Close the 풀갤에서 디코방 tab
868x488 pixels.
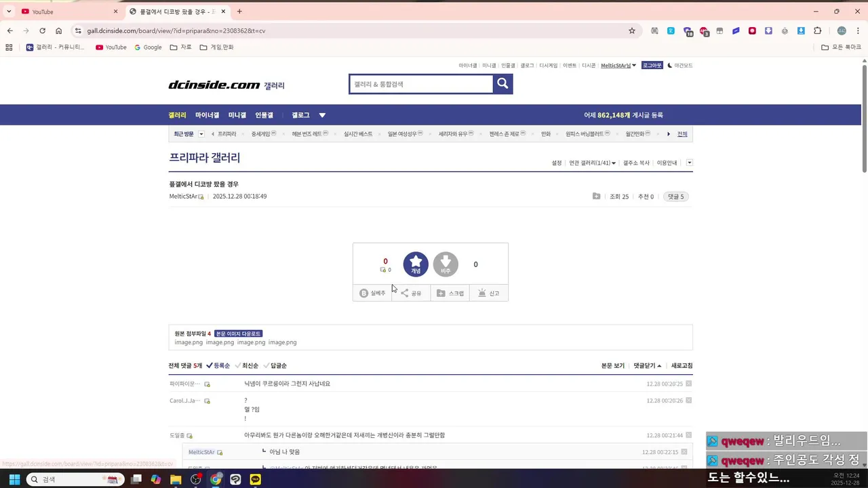pos(224,12)
